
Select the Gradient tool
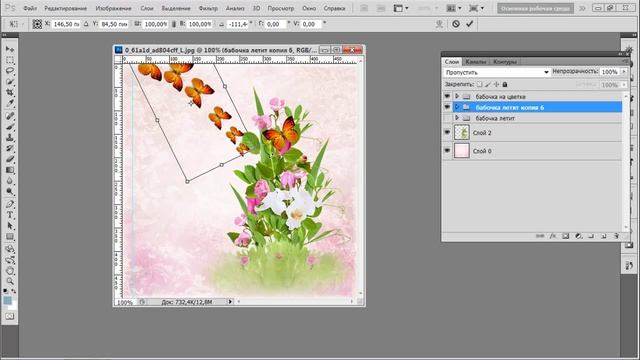(x=10, y=170)
